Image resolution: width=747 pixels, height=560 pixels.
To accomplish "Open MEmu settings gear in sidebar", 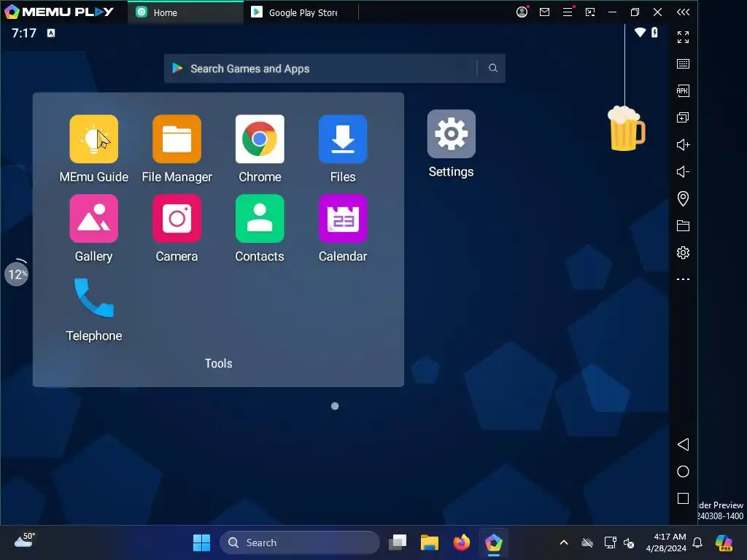I will coord(683,252).
